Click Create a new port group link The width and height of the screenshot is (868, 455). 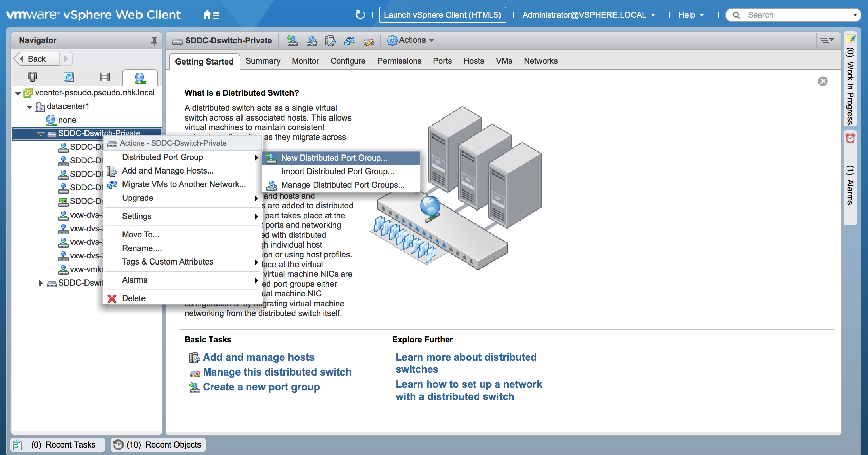pyautogui.click(x=261, y=387)
